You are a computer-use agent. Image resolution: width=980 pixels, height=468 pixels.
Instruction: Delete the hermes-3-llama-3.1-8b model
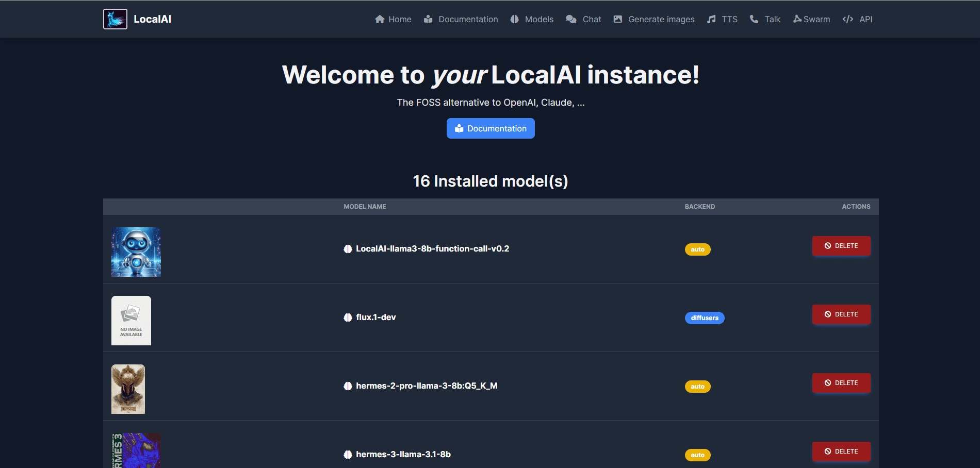pos(841,452)
